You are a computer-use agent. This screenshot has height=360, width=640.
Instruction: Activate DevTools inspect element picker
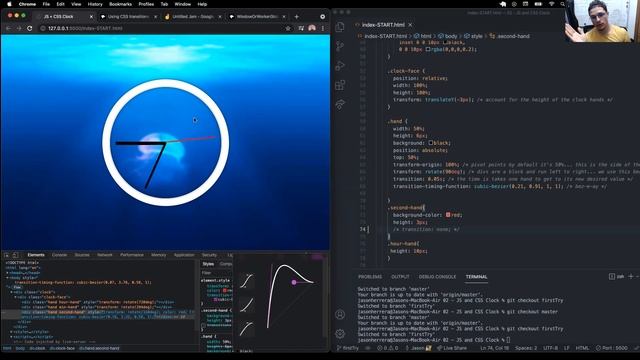point(7,255)
